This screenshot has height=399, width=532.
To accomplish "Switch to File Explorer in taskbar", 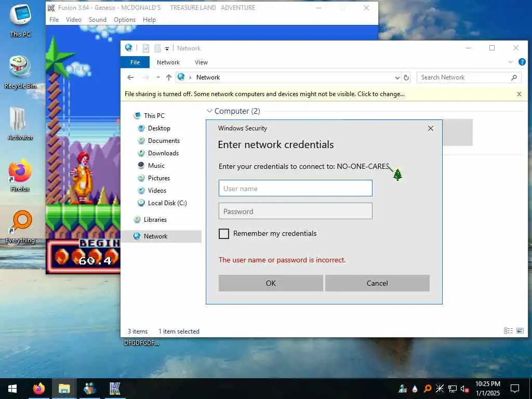I will click(64, 389).
